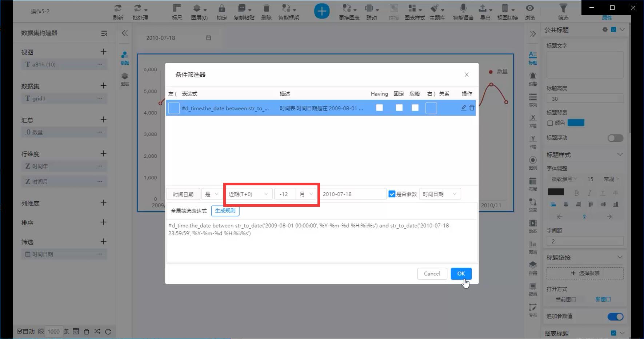
Task: Click the blue plus add button
Action: (321, 11)
